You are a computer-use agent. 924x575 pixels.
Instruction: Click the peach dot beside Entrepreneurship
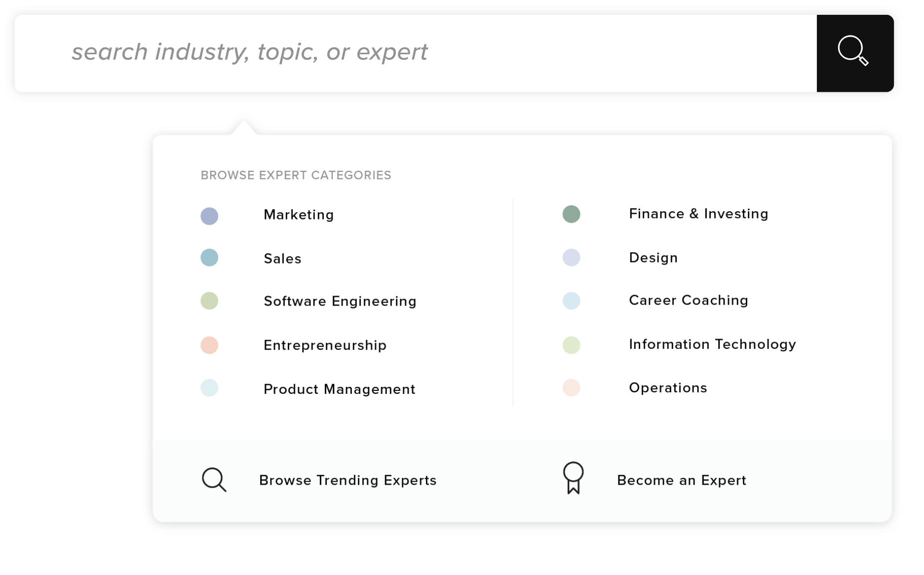[209, 345]
